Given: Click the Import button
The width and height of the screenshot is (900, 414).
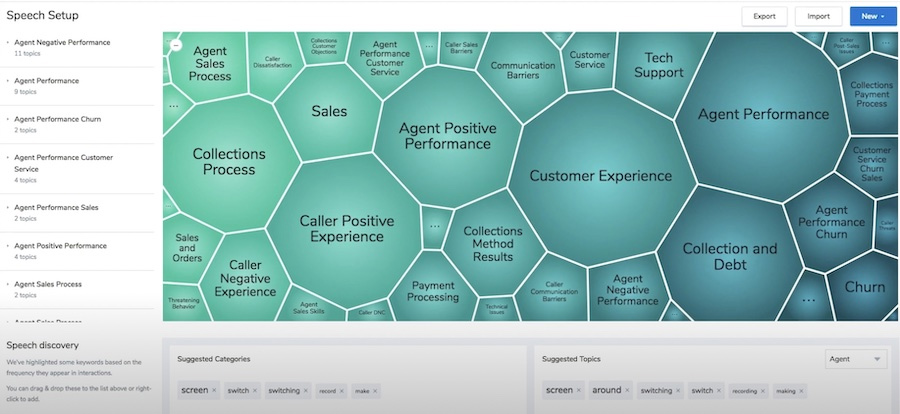Looking at the screenshot, I should coord(818,16).
